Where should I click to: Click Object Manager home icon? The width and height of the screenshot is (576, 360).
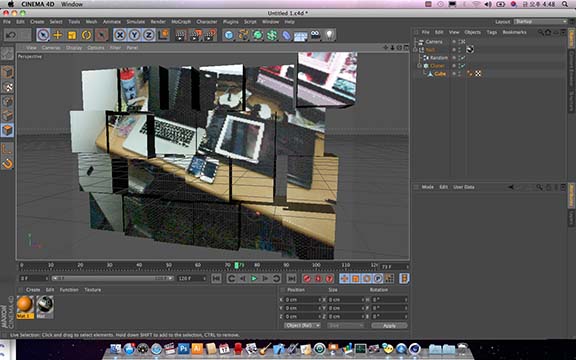point(548,32)
